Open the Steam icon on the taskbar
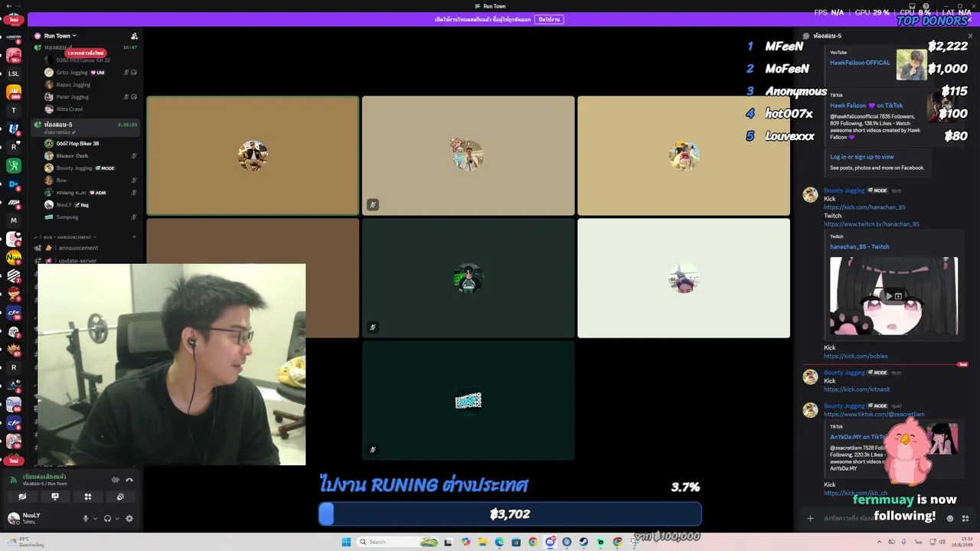The image size is (980, 551). (x=583, y=542)
